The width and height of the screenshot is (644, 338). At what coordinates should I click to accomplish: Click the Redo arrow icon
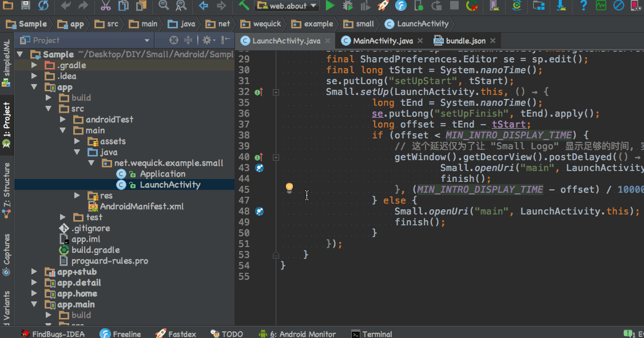click(x=83, y=5)
